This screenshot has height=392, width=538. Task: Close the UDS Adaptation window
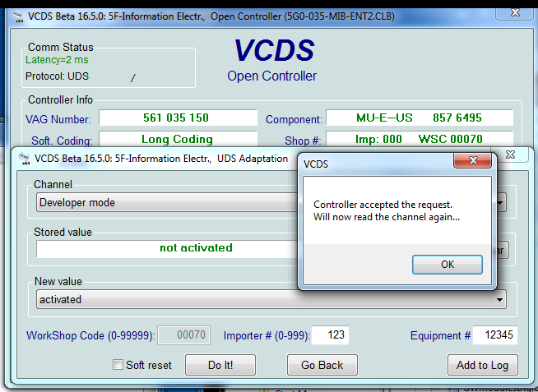tap(510, 154)
